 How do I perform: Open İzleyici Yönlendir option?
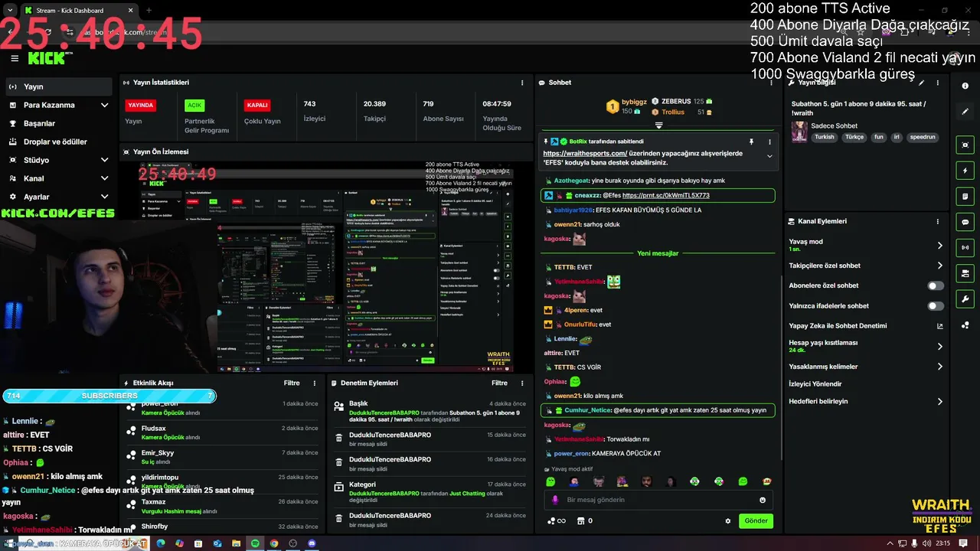815,384
